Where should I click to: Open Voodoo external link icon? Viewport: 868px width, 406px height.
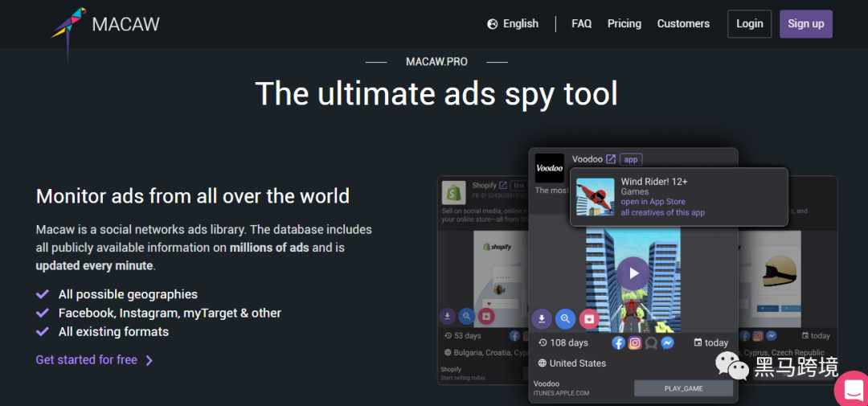[611, 159]
